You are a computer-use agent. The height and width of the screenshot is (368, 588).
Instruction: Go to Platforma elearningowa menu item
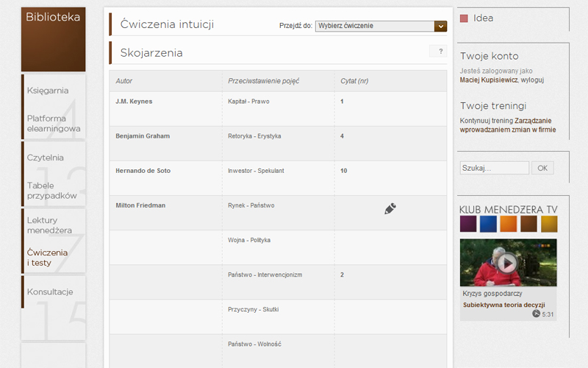[x=53, y=123]
